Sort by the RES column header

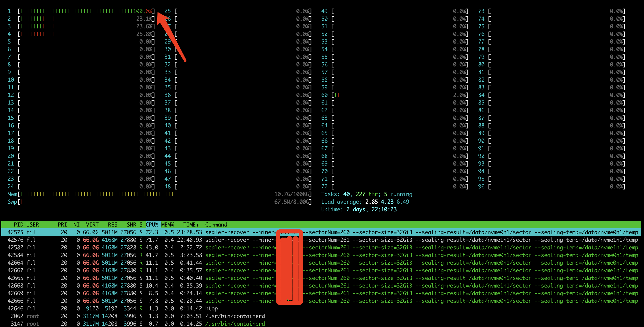[112, 225]
